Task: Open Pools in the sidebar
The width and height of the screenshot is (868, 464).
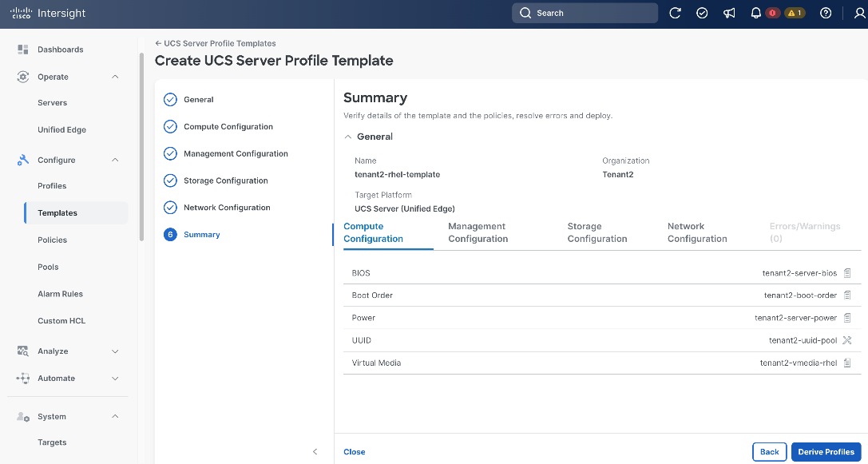Action: tap(48, 267)
